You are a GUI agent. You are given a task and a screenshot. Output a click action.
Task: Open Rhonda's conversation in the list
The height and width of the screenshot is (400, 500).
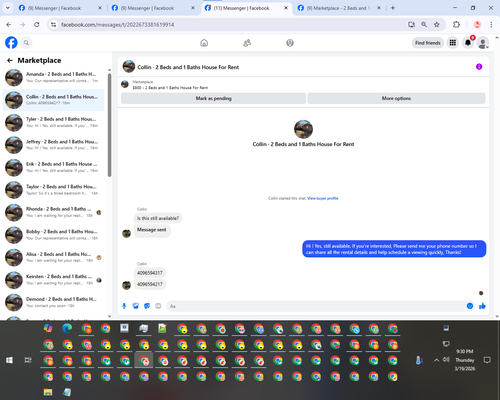coord(53,212)
